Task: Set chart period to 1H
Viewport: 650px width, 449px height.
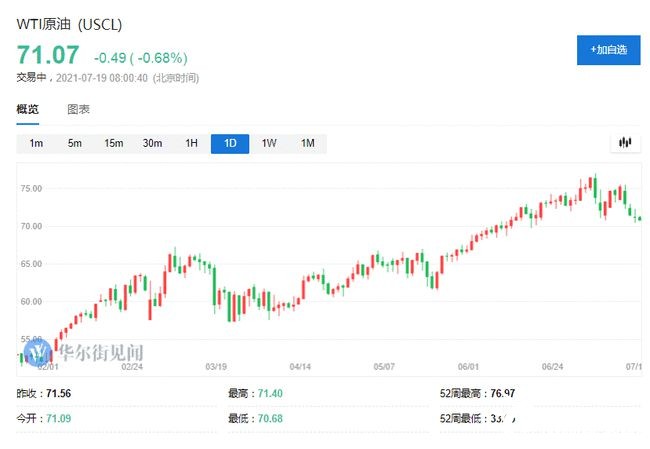Action: tap(191, 144)
